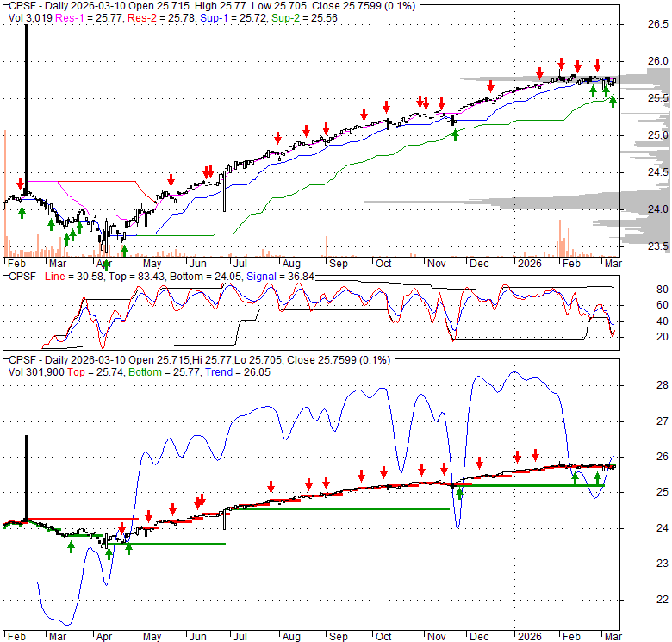This screenshot has width=672, height=642.
Task: Click the Oct month label on top chart axis
Action: (x=383, y=264)
